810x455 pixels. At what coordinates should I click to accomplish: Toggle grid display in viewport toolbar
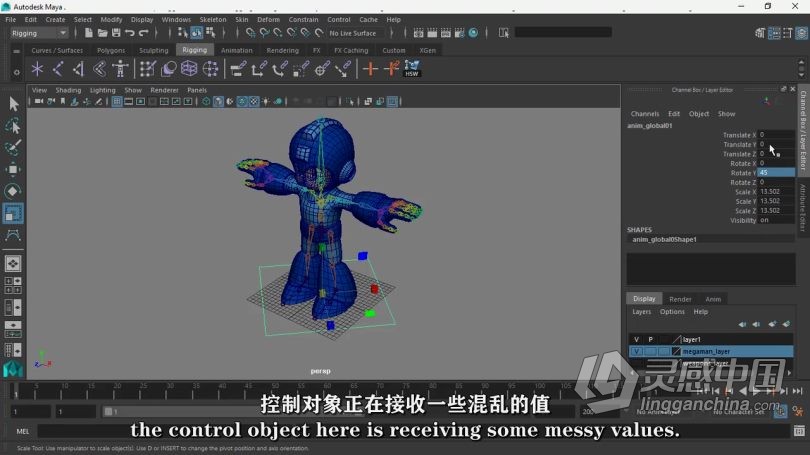pyautogui.click(x=117, y=102)
